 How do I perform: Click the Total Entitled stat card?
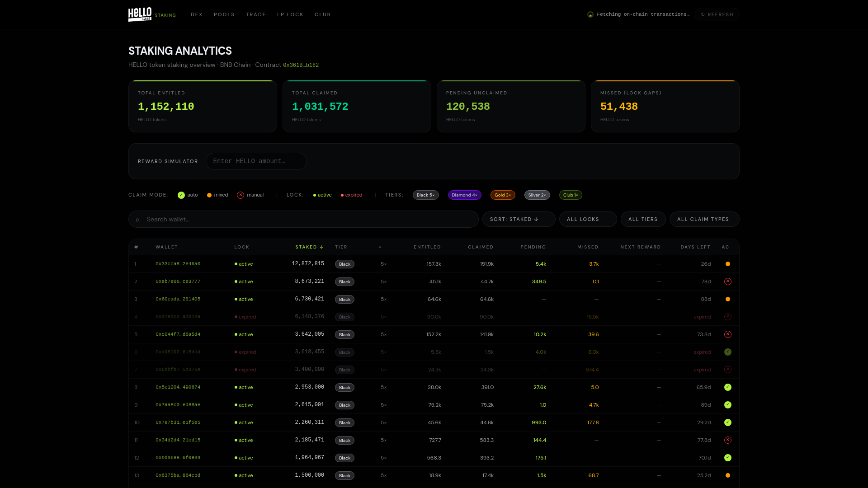[203, 106]
